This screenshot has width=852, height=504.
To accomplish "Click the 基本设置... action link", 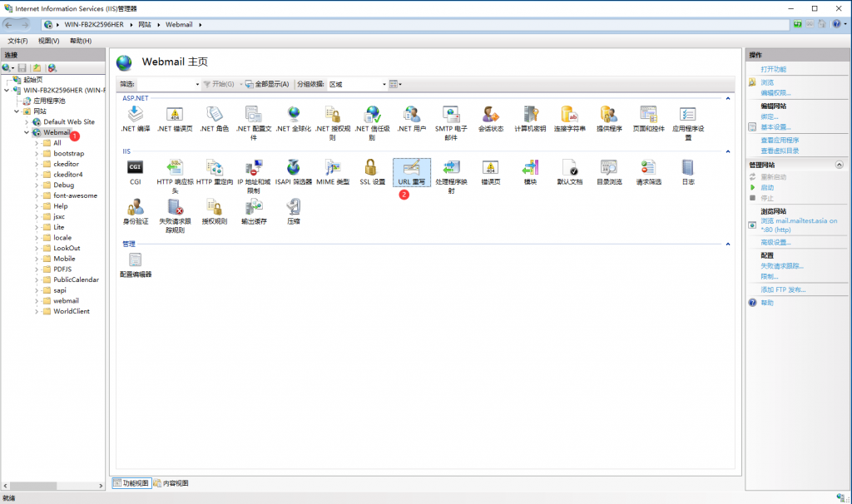I will (x=775, y=127).
